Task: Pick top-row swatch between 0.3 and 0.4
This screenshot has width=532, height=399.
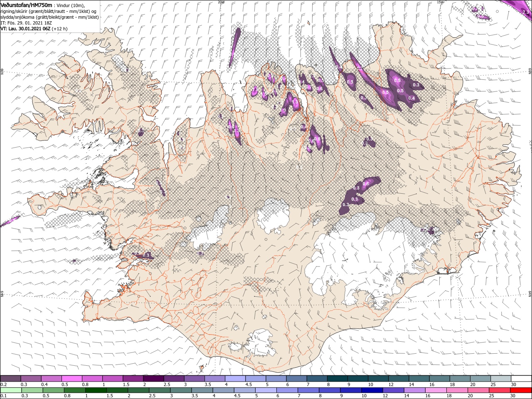Action: point(31,379)
